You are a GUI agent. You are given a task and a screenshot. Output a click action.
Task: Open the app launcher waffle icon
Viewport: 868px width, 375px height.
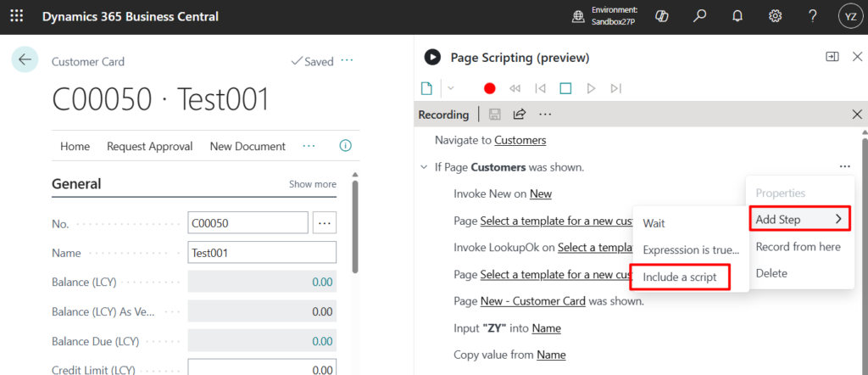[x=17, y=17]
